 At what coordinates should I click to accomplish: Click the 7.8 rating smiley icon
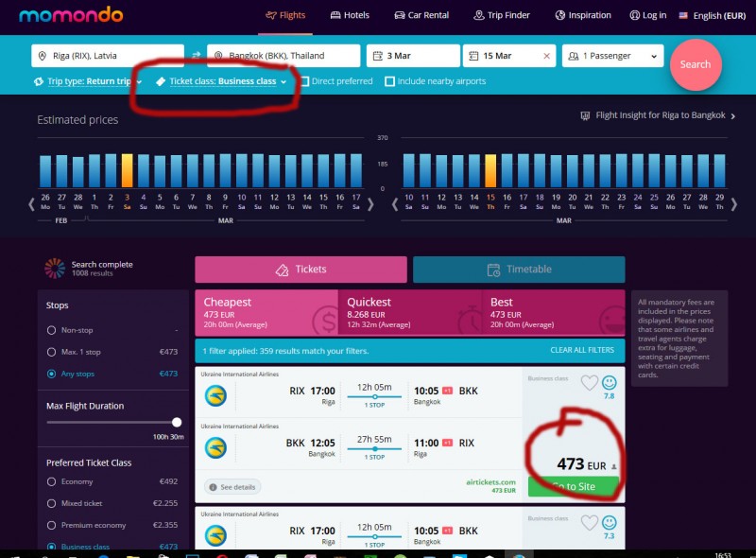[x=610, y=383]
